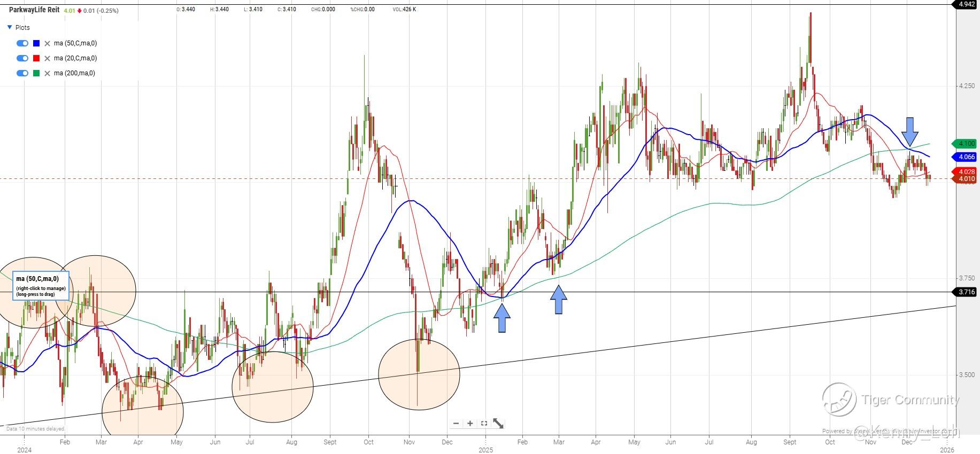Screen dimensions: 980x454
Task: Click the 3.500 price axis label
Action: pyautogui.click(x=967, y=375)
